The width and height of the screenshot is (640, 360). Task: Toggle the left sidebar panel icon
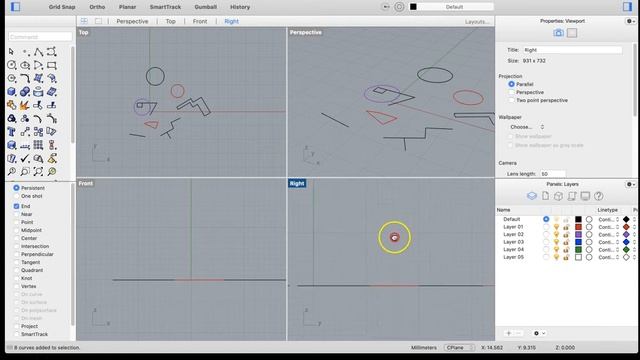[x=16, y=7]
